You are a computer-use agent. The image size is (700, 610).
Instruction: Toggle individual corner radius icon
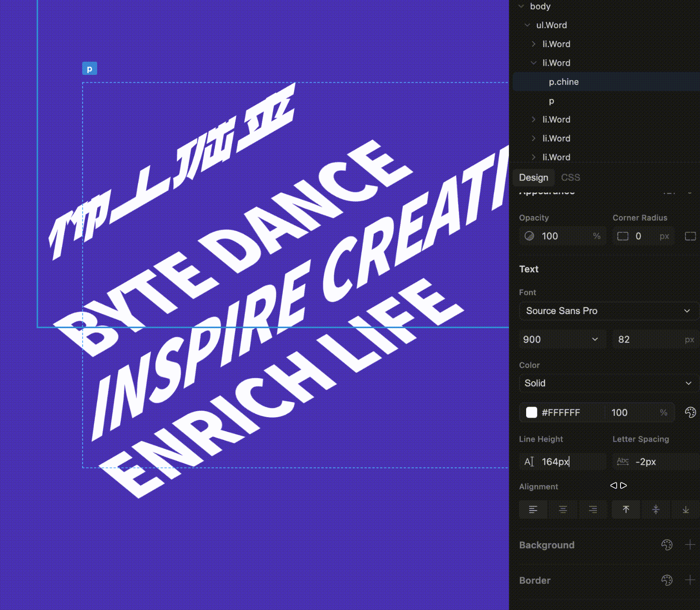690,236
